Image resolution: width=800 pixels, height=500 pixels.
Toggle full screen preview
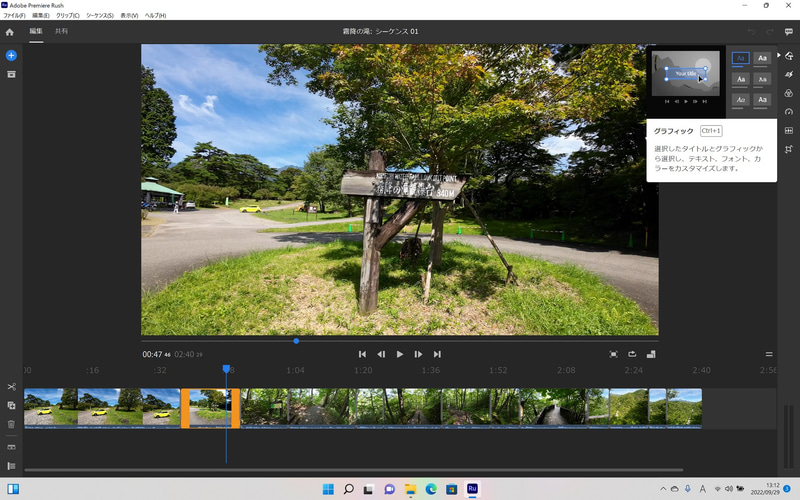(x=613, y=354)
